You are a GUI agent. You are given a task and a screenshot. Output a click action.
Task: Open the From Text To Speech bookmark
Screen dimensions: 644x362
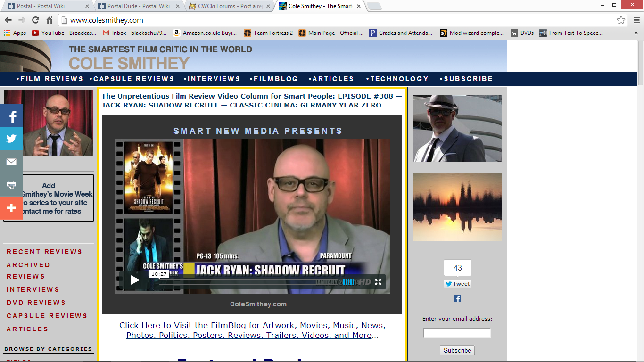click(571, 33)
